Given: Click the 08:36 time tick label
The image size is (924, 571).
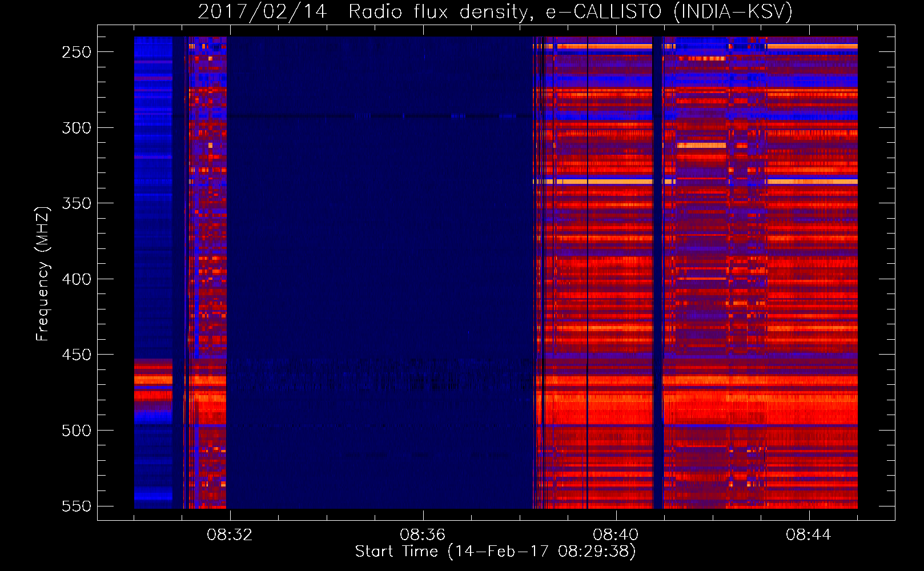Looking at the screenshot, I should (423, 535).
